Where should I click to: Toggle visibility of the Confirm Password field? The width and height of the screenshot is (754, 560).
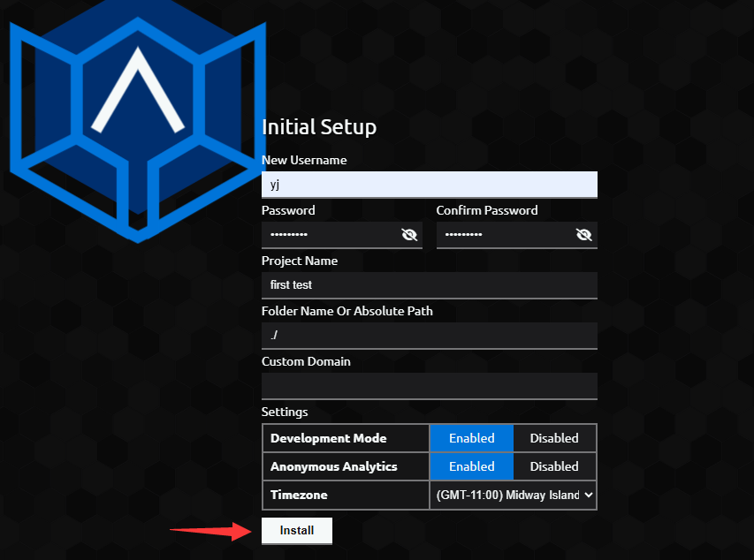(x=583, y=235)
